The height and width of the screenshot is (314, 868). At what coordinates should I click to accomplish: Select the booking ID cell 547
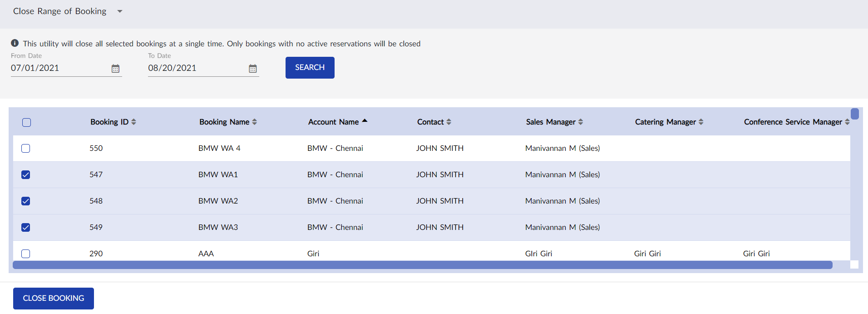(x=96, y=174)
